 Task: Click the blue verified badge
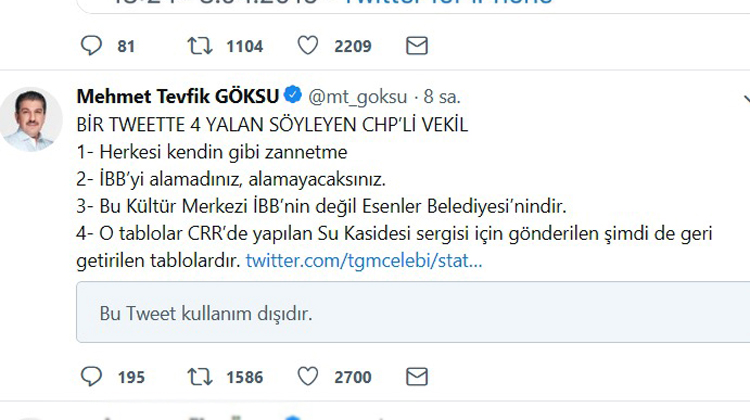pyautogui.click(x=294, y=97)
